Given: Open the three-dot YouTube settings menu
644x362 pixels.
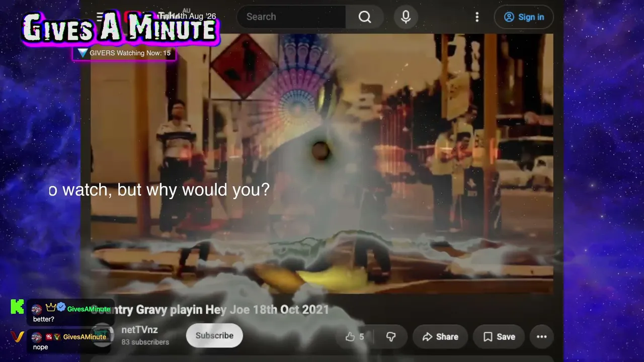Looking at the screenshot, I should tap(477, 17).
